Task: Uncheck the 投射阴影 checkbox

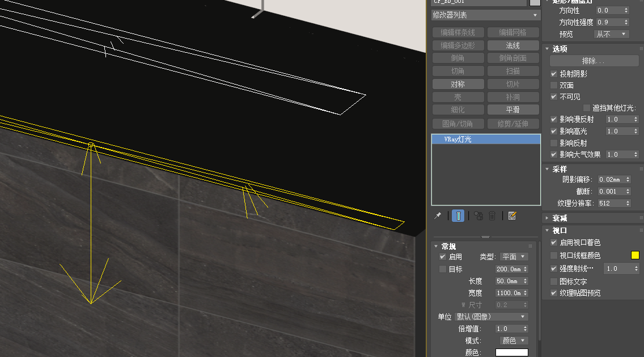Action: pos(554,74)
